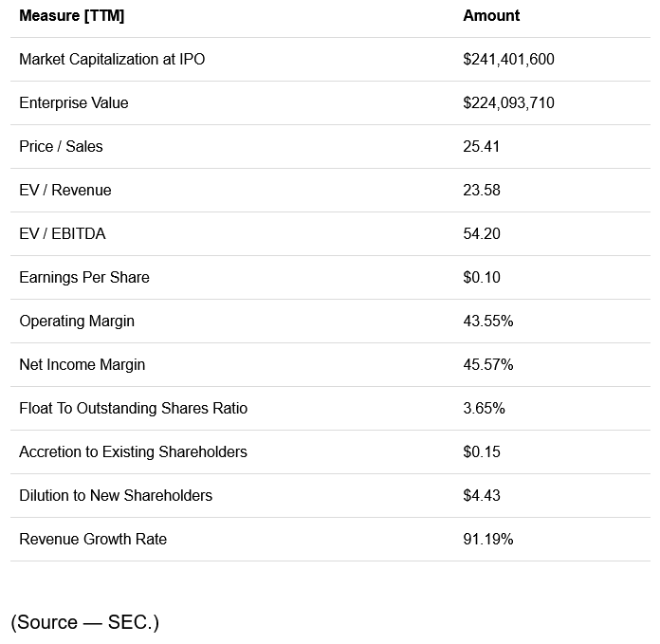The height and width of the screenshot is (644, 660).
Task: Click the "(Source — SEC.)" text
Action: tap(85, 622)
